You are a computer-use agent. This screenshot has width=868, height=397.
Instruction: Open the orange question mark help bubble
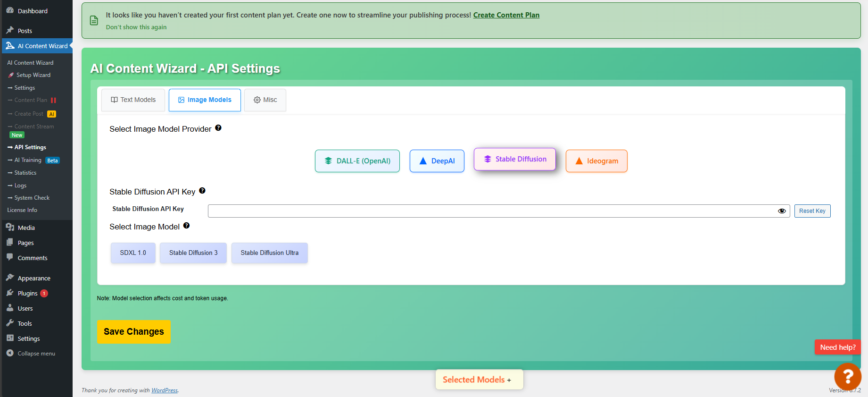847,376
